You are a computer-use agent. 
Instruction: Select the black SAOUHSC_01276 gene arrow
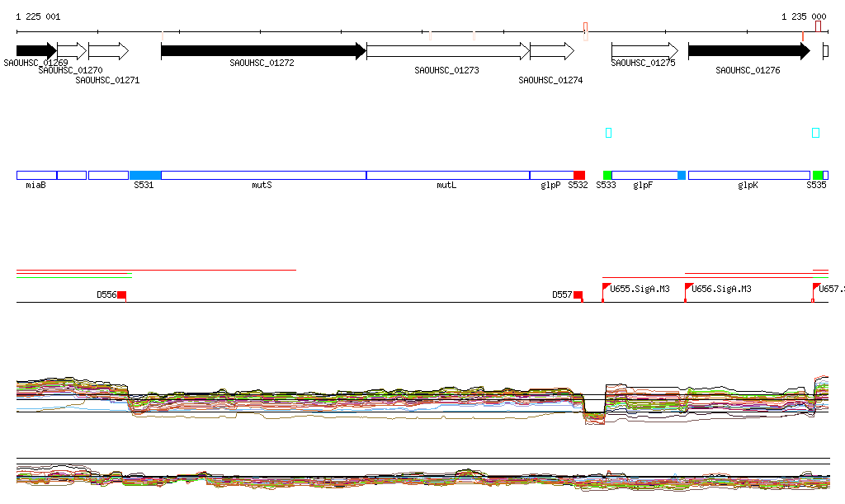pyautogui.click(x=748, y=51)
